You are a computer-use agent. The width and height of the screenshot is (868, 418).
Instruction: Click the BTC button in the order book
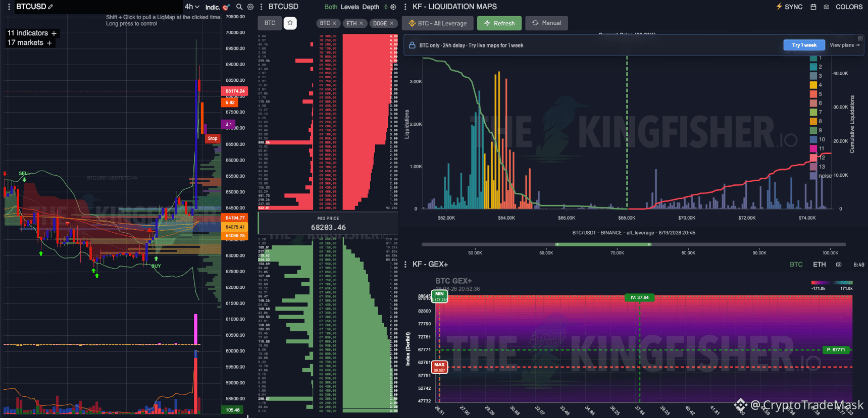(x=270, y=23)
